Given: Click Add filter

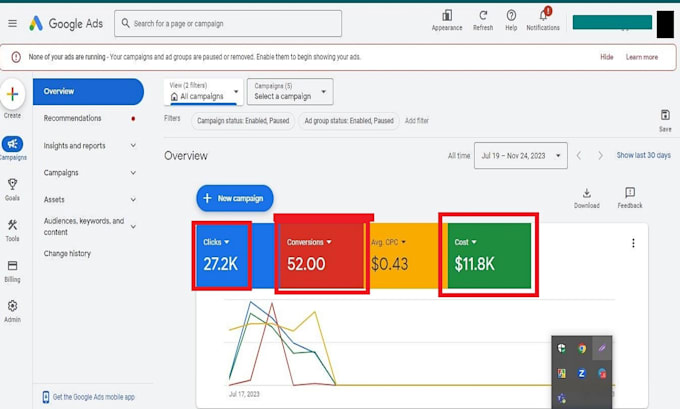Looking at the screenshot, I should pos(417,121).
